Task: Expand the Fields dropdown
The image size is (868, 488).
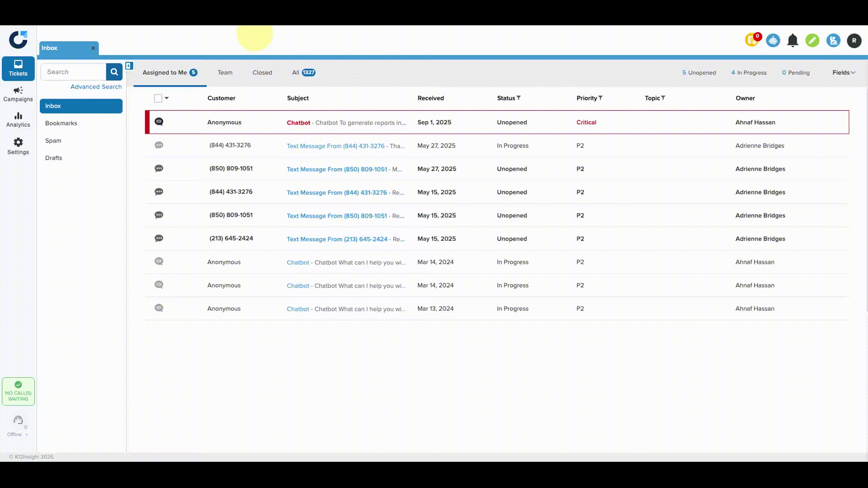Action: [x=844, y=73]
